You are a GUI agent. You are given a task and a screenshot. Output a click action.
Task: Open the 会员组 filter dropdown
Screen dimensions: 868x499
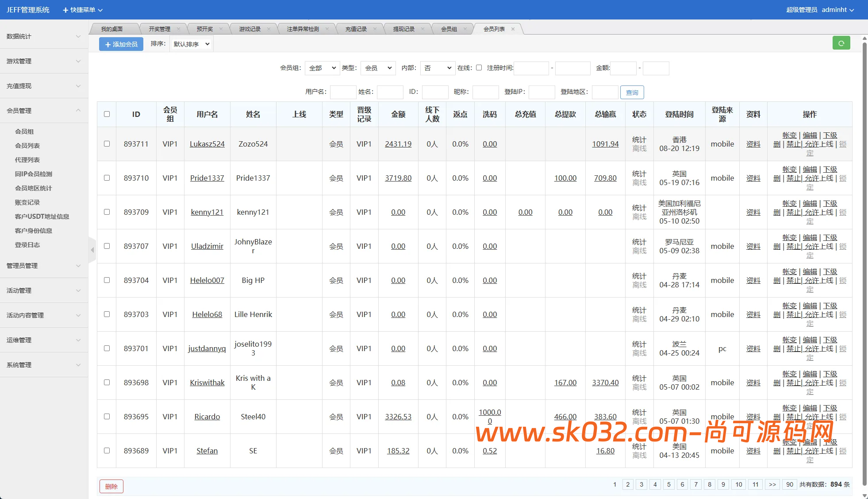[322, 68]
